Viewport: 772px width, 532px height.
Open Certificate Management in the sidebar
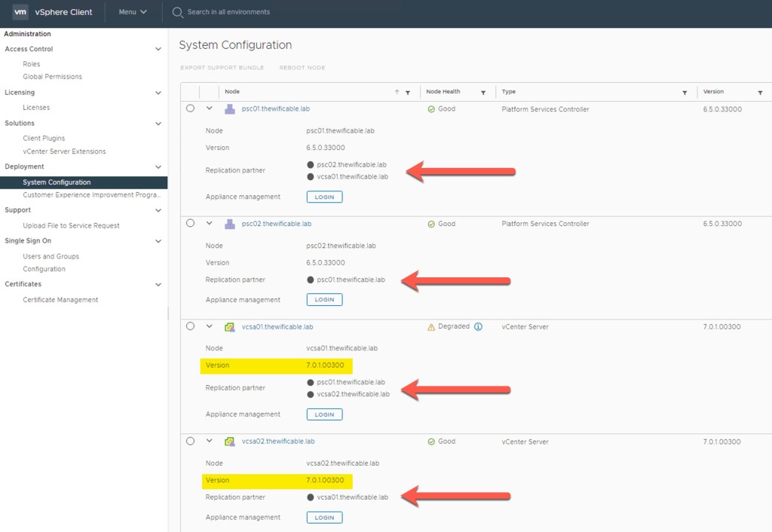[x=60, y=300]
